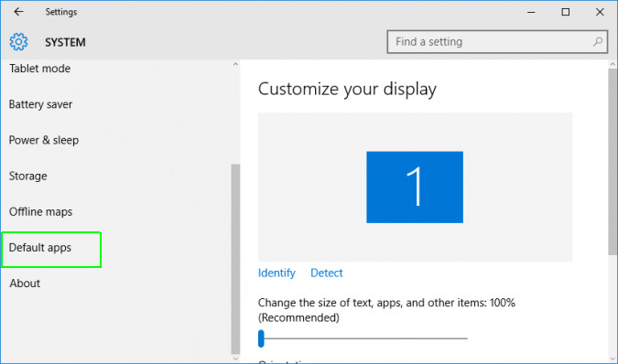Click the Identify link
Viewport: 618px width, 364px height.
(x=276, y=273)
